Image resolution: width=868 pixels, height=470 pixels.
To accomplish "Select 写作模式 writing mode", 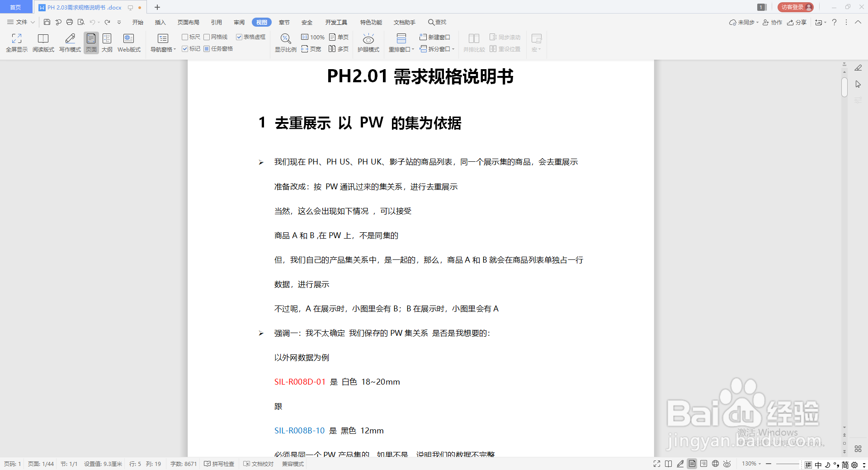I will tap(69, 42).
